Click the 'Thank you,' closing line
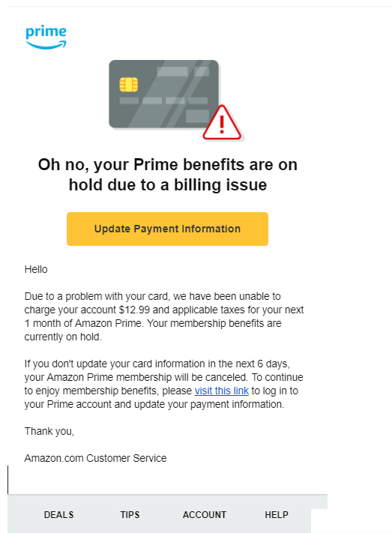The width and height of the screenshot is (392, 533). coord(49,431)
